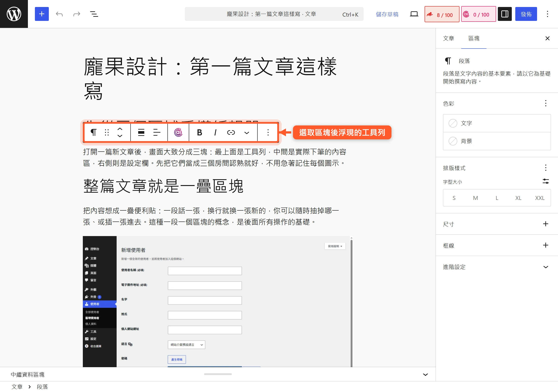Open the text alignment control
The height and width of the screenshot is (392, 558).
[x=157, y=132]
